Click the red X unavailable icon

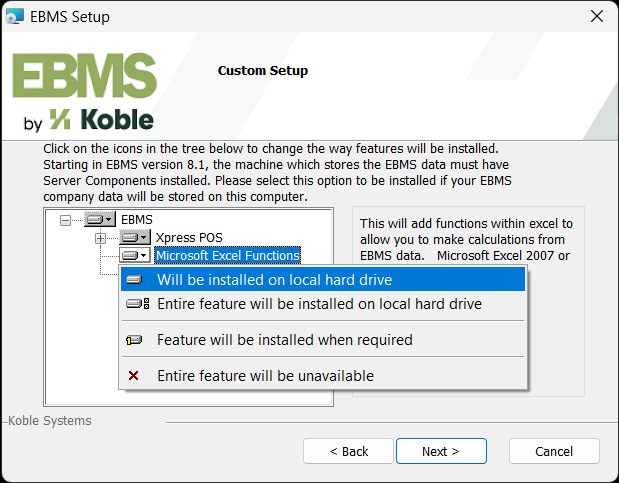(135, 376)
